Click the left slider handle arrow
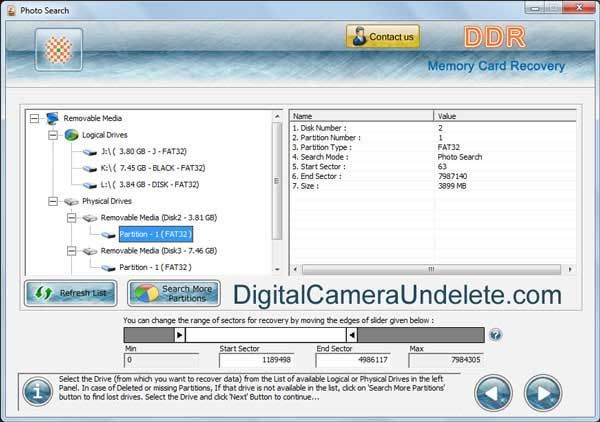The width and height of the screenshot is (600, 422). [179, 335]
